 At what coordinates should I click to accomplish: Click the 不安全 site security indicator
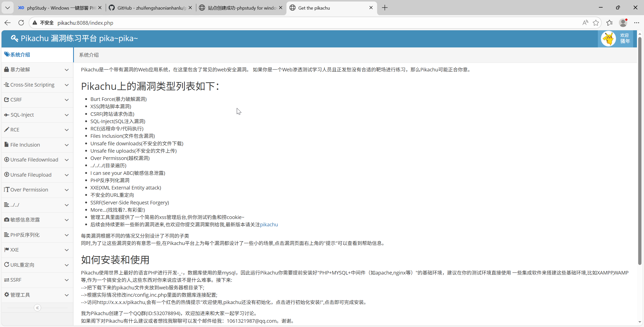(x=43, y=23)
